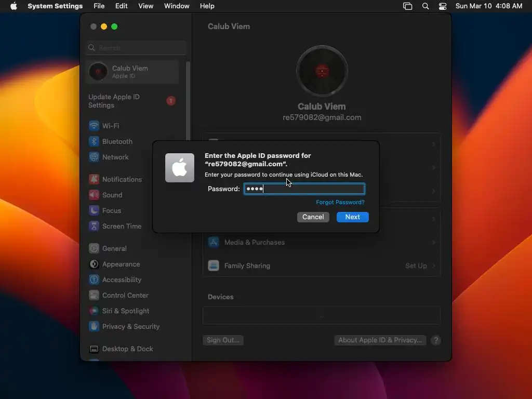
Task: Open the Notifications bell icon
Action: click(x=94, y=179)
